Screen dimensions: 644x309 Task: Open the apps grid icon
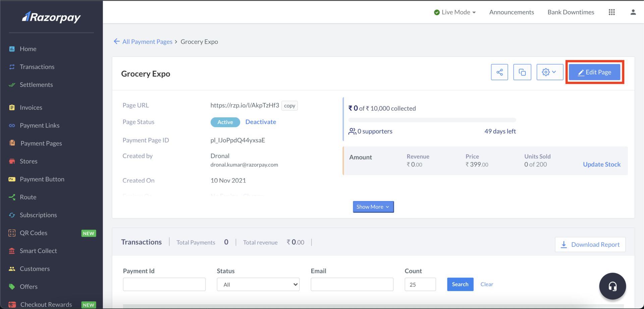[612, 12]
